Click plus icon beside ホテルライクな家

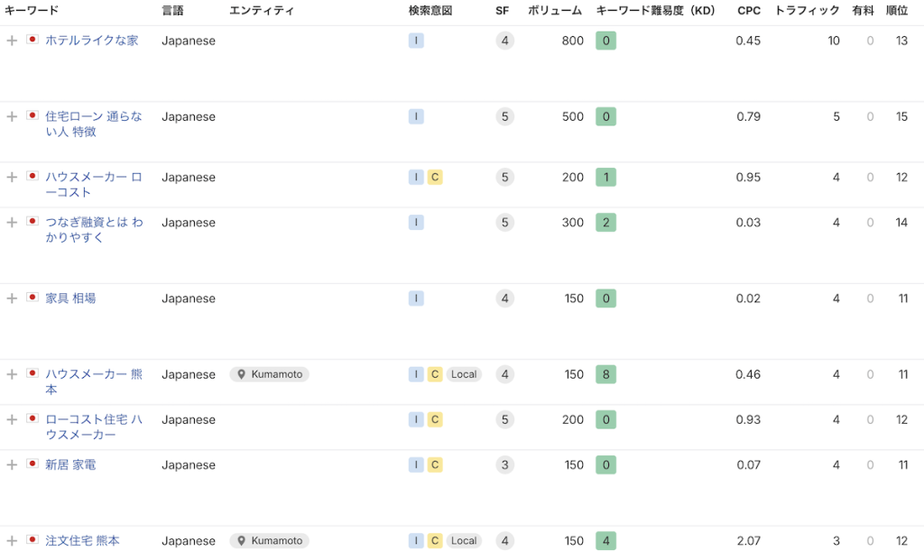[x=12, y=41]
